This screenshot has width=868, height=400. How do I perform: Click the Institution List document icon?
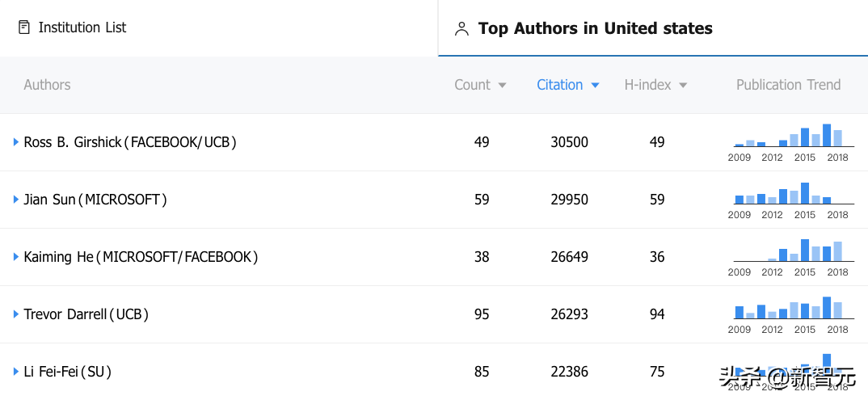pos(24,27)
